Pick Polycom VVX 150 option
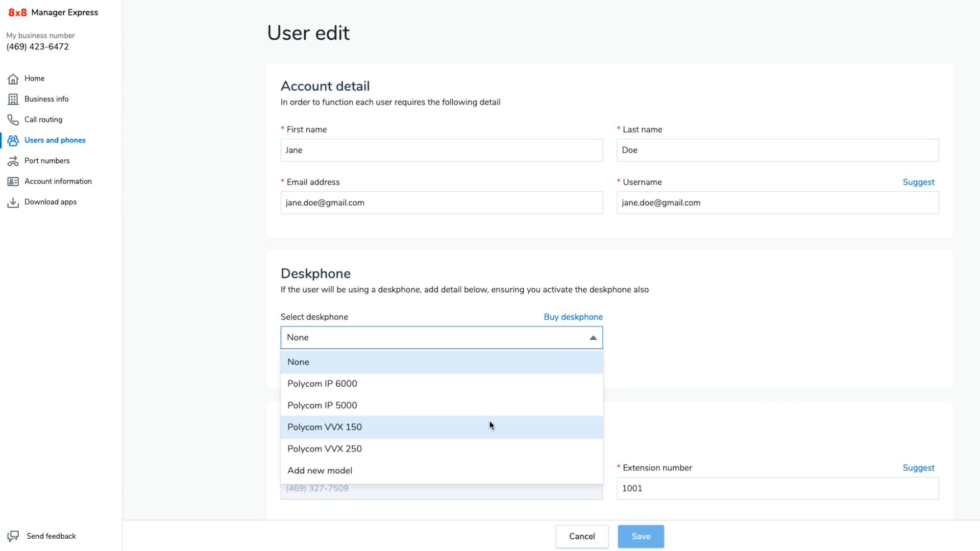This screenshot has height=551, width=980. (x=442, y=427)
